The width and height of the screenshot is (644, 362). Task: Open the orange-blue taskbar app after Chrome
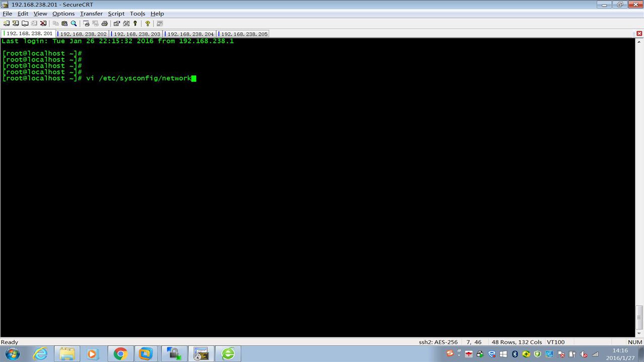146,354
